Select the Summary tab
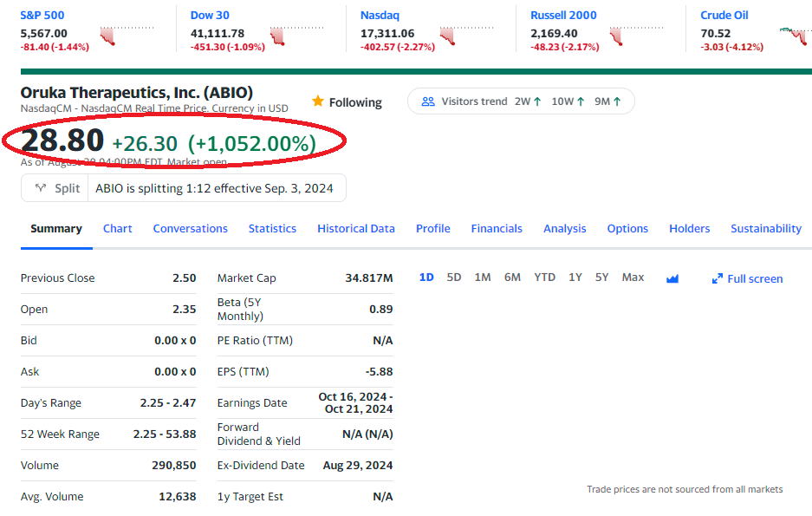This screenshot has width=812, height=516. [56, 228]
